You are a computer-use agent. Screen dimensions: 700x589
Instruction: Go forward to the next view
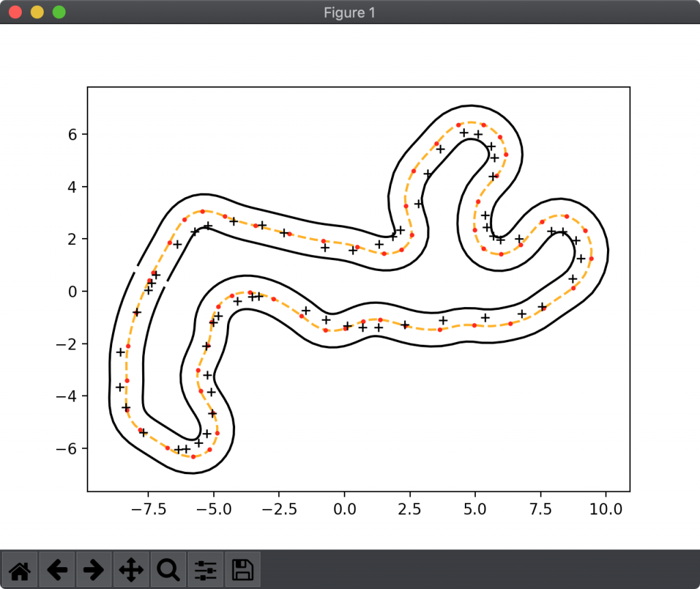click(x=94, y=569)
